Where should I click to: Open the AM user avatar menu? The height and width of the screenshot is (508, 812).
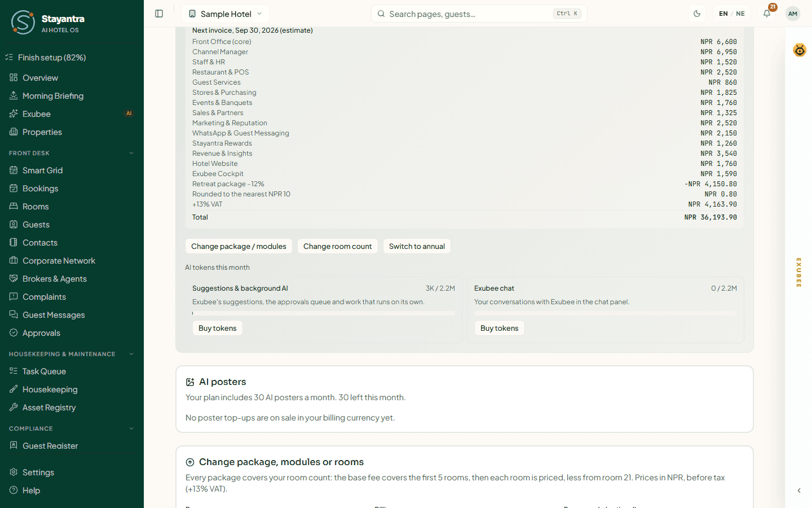pyautogui.click(x=793, y=14)
